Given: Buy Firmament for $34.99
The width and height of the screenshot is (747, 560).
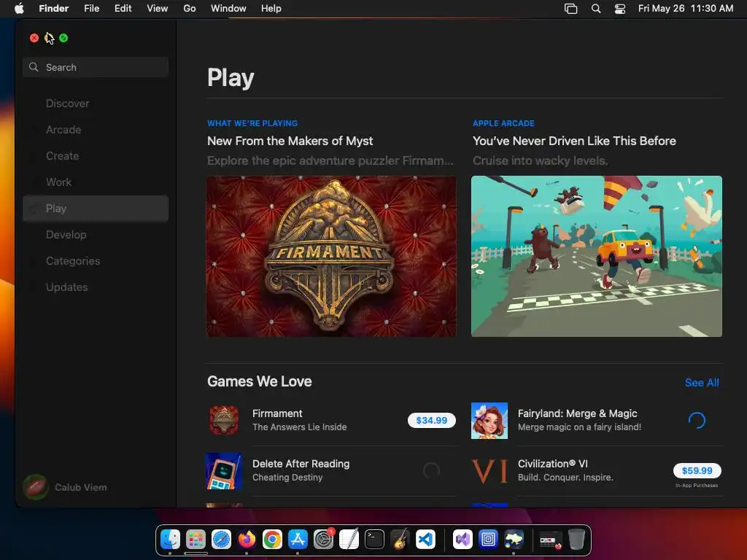Looking at the screenshot, I should 432,421.
